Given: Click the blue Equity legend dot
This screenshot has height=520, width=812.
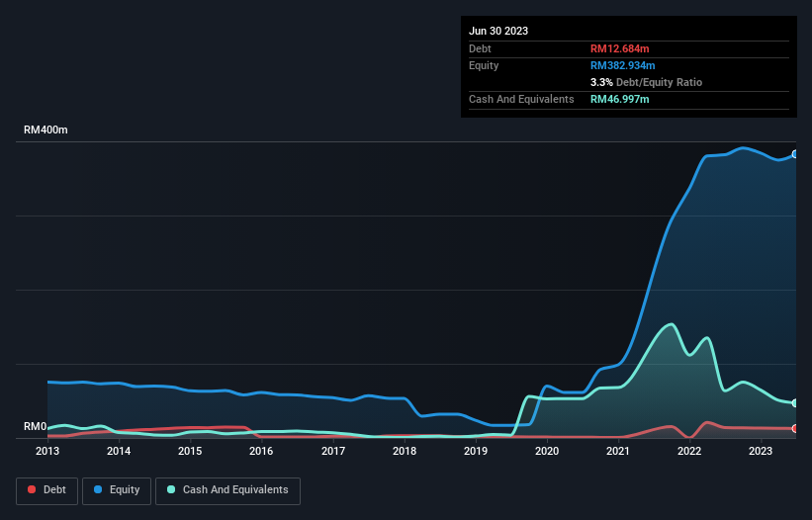Looking at the screenshot, I should (98, 489).
